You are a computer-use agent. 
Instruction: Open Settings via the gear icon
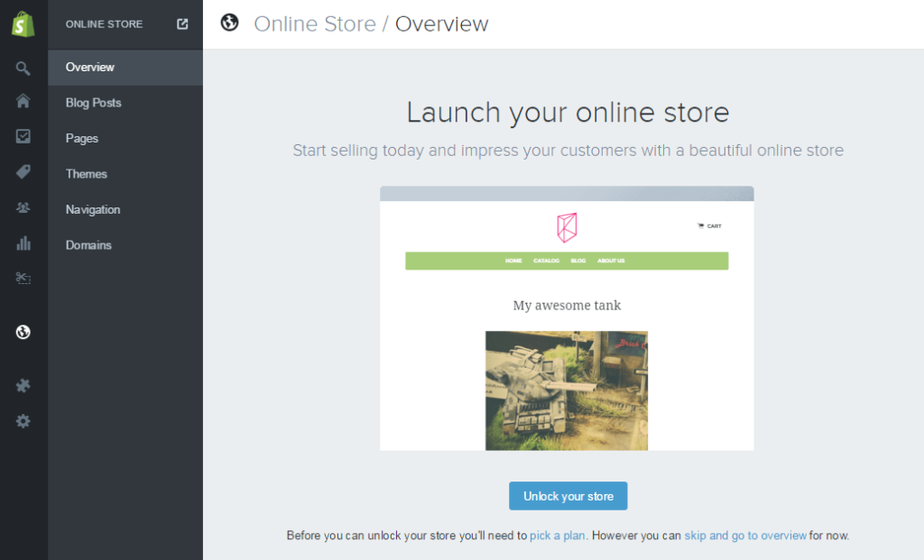point(23,420)
